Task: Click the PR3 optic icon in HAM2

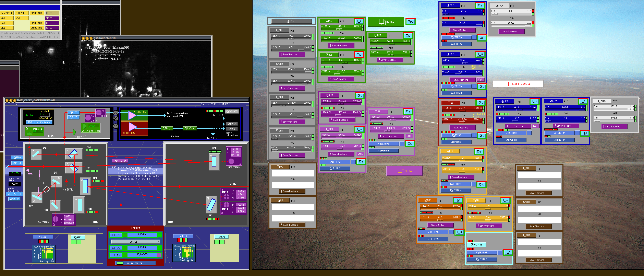Action: point(85,186)
